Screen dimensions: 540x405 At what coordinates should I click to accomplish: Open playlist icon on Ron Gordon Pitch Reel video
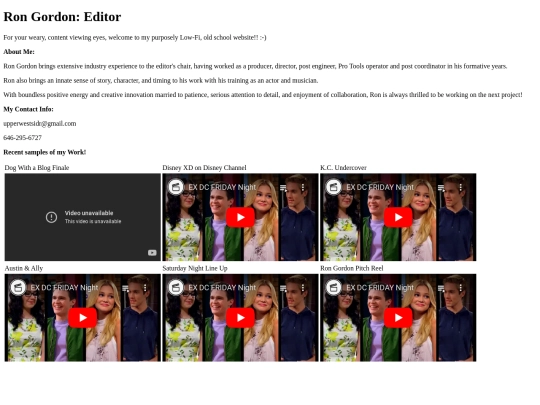tap(441, 288)
